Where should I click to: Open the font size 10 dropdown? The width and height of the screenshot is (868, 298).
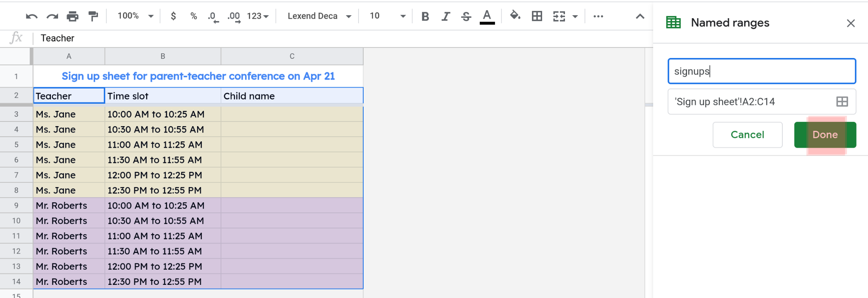(387, 16)
